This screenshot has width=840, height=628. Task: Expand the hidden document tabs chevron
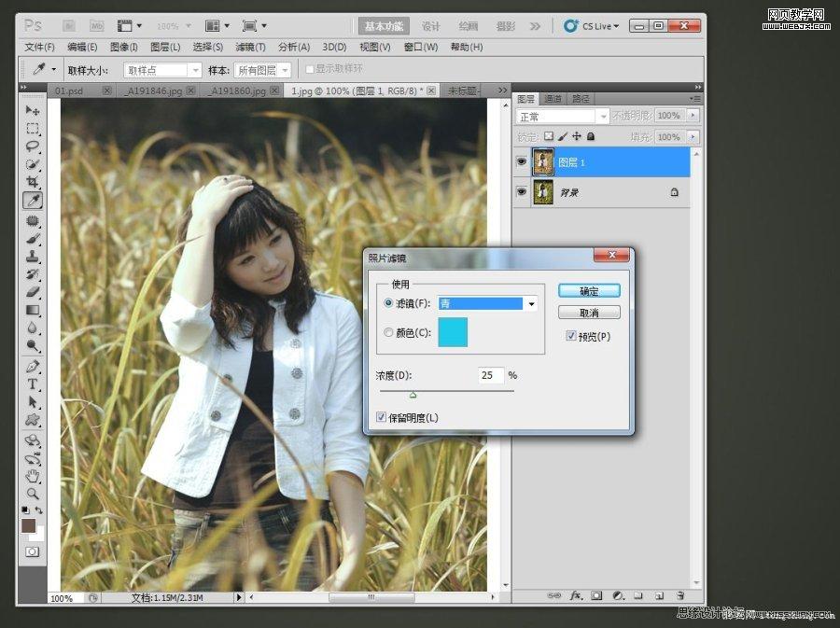502,91
